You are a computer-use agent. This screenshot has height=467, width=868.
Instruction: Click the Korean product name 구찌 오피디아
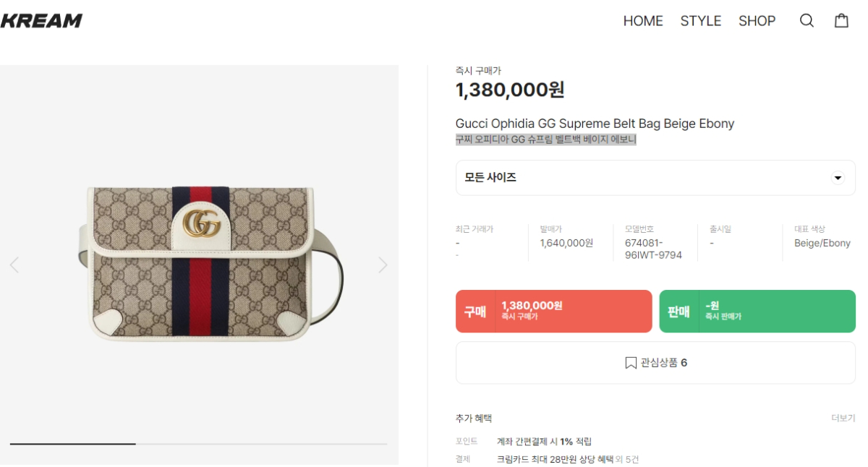545,140
